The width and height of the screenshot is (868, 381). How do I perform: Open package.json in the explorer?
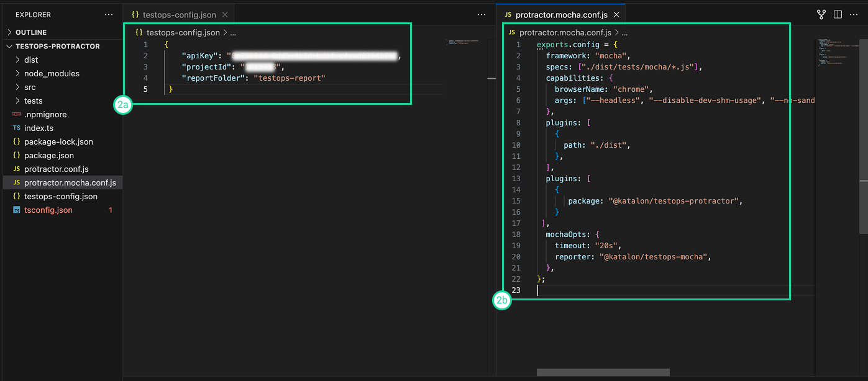49,155
